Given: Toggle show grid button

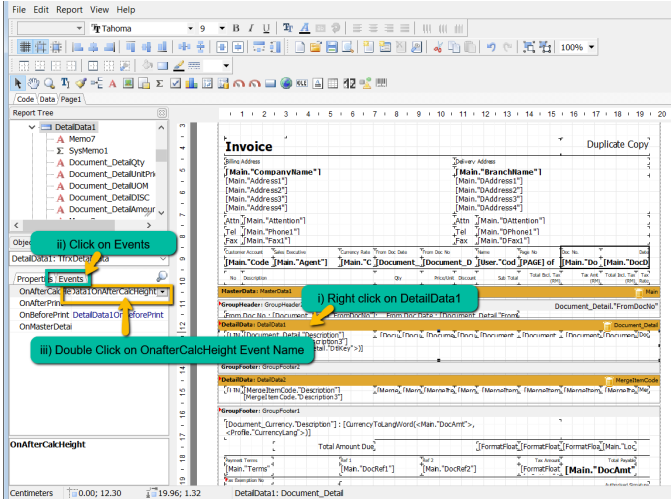Looking at the screenshot, I should coord(27,47).
